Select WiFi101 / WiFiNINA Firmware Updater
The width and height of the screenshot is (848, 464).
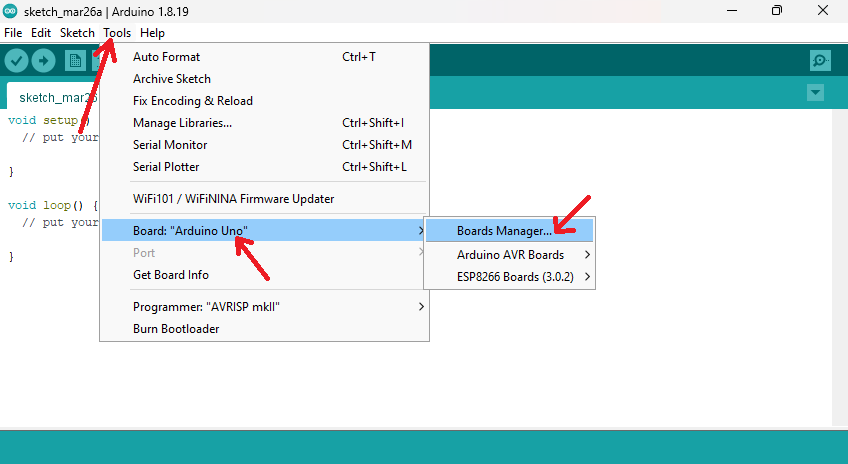pyautogui.click(x=264, y=199)
